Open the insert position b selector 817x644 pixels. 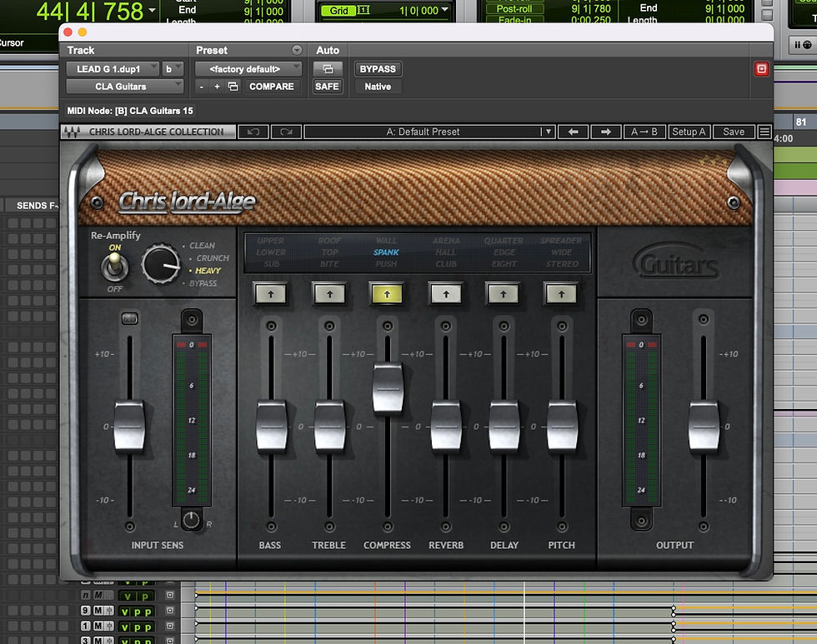173,69
